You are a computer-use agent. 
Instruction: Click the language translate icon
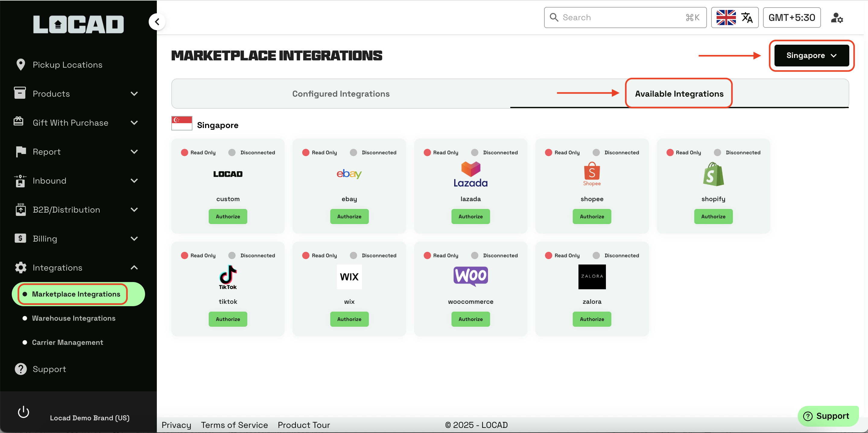(x=747, y=18)
